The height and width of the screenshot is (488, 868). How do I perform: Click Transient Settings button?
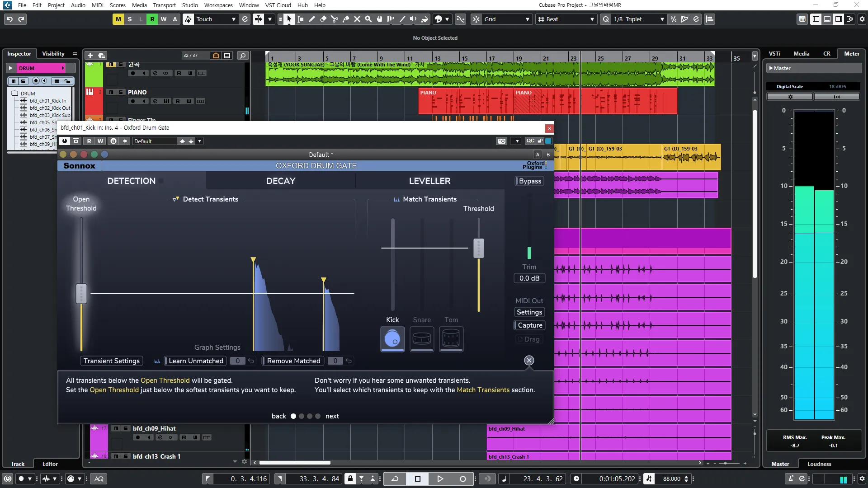(112, 361)
